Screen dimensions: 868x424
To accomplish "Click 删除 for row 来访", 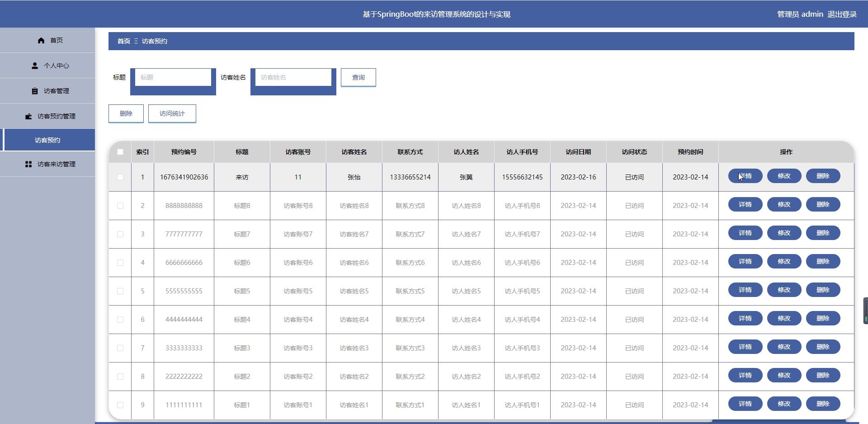I will coord(823,176).
